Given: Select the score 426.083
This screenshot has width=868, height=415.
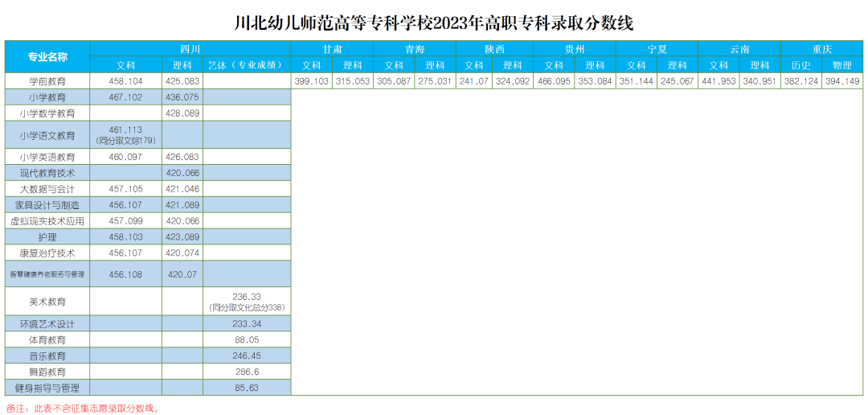Looking at the screenshot, I should click(x=182, y=157).
